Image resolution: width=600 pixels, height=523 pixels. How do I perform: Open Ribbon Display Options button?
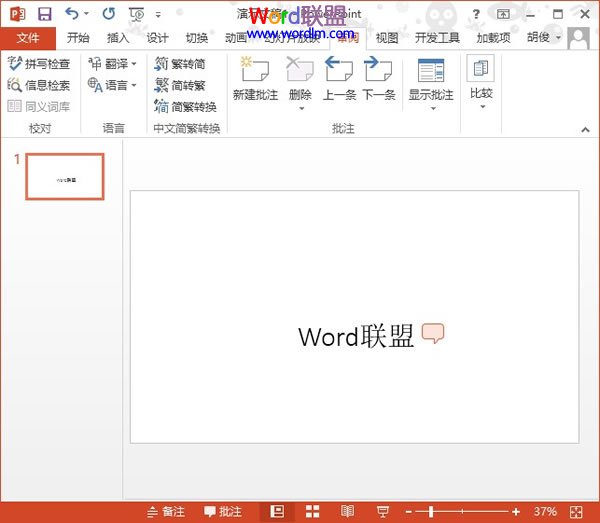[503, 15]
